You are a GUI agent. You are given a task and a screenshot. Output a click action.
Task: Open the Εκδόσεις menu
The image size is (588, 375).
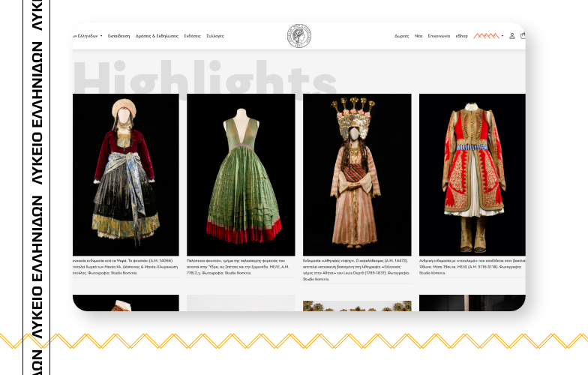(x=192, y=36)
